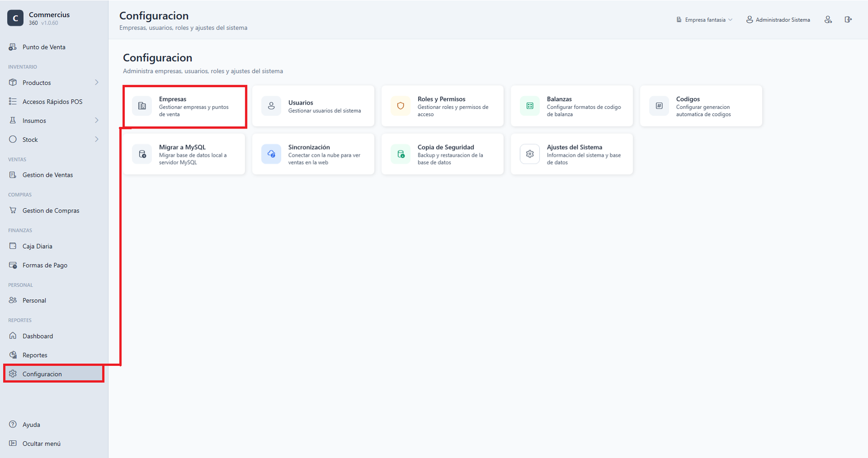This screenshot has height=458, width=868.
Task: Expand the Productos submenu chevron
Action: click(97, 82)
